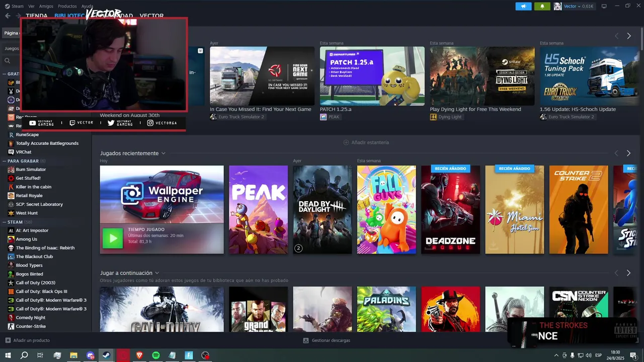Click the Steam icon in the taskbar
Image resolution: width=644 pixels, height=362 pixels.
pos(106,355)
